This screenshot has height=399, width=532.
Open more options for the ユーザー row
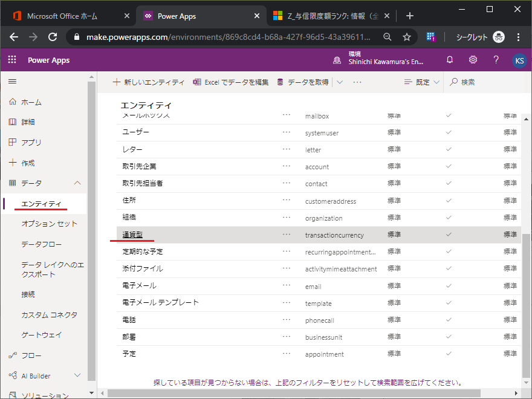point(287,132)
